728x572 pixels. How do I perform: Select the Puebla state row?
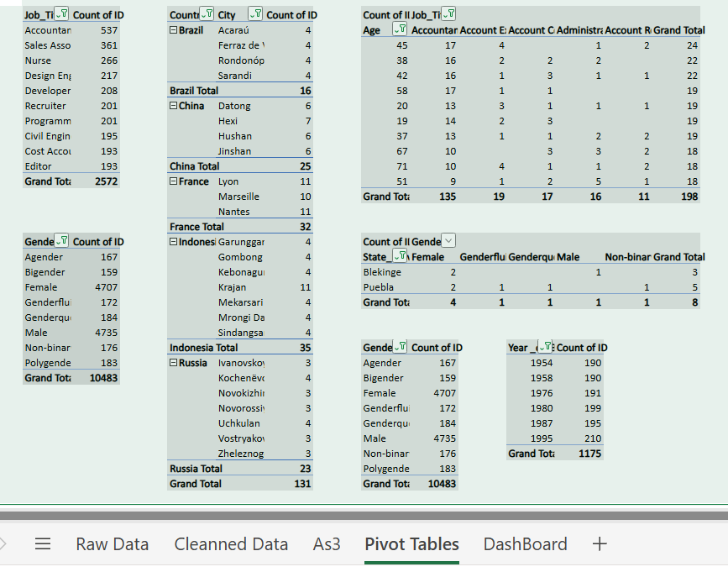tap(385, 287)
